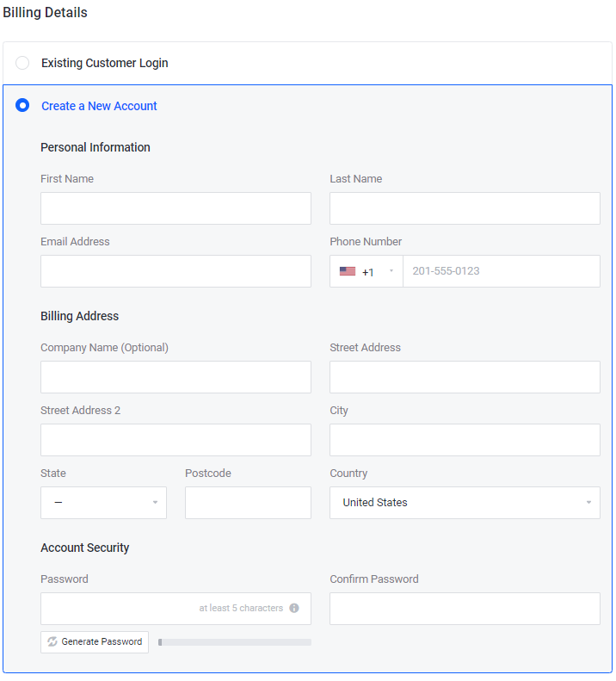Screen dimensions: 616x681
Task: Focus the First Name input field
Action: tap(176, 208)
